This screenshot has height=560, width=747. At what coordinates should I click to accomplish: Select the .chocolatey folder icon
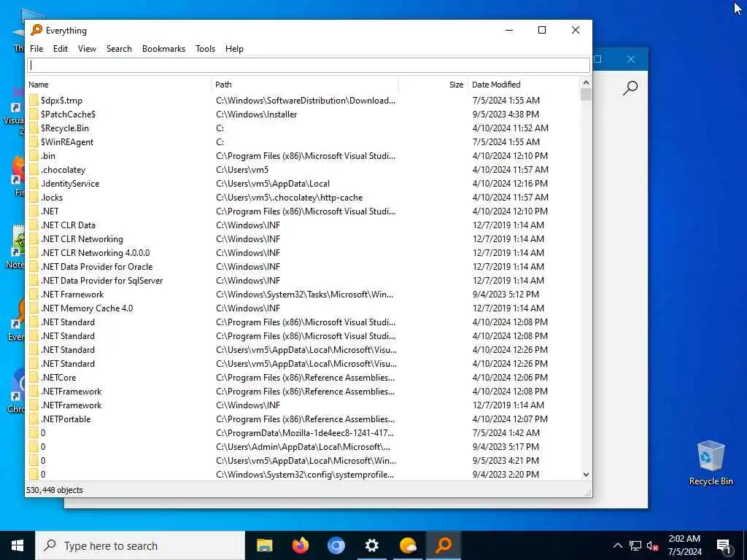click(34, 169)
